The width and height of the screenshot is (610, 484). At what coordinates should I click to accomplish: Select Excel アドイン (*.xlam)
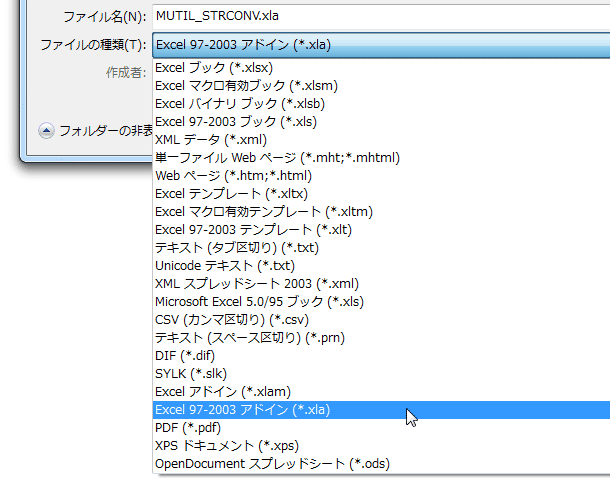click(381, 392)
